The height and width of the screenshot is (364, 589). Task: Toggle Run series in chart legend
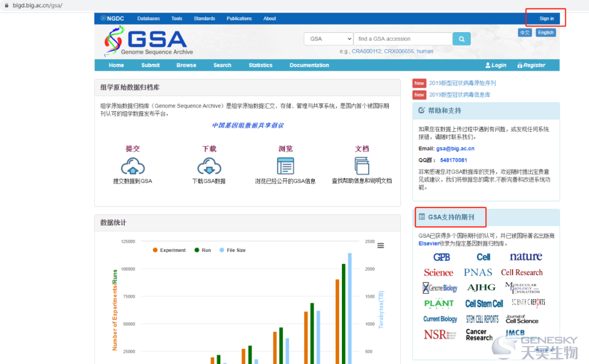tap(202, 250)
